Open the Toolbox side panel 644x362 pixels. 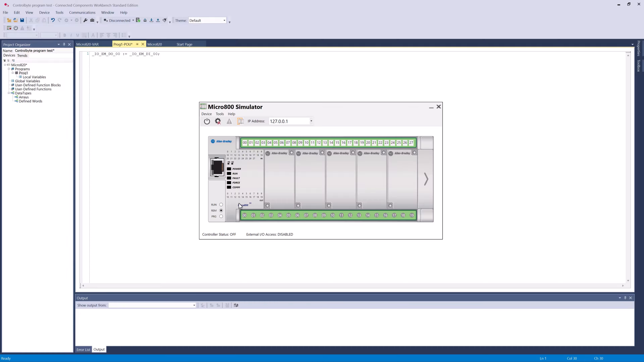(x=638, y=66)
